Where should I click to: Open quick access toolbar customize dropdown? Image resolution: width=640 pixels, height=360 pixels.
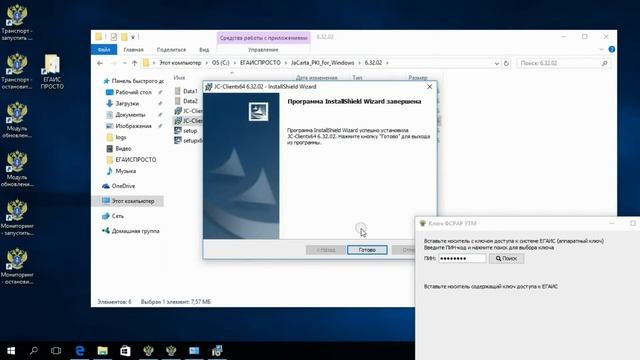click(x=133, y=37)
